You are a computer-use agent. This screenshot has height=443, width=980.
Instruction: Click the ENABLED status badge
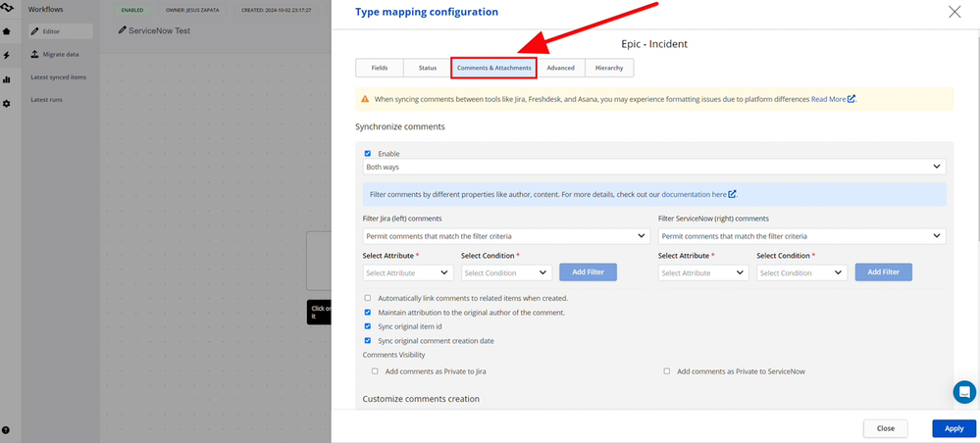pyautogui.click(x=132, y=10)
